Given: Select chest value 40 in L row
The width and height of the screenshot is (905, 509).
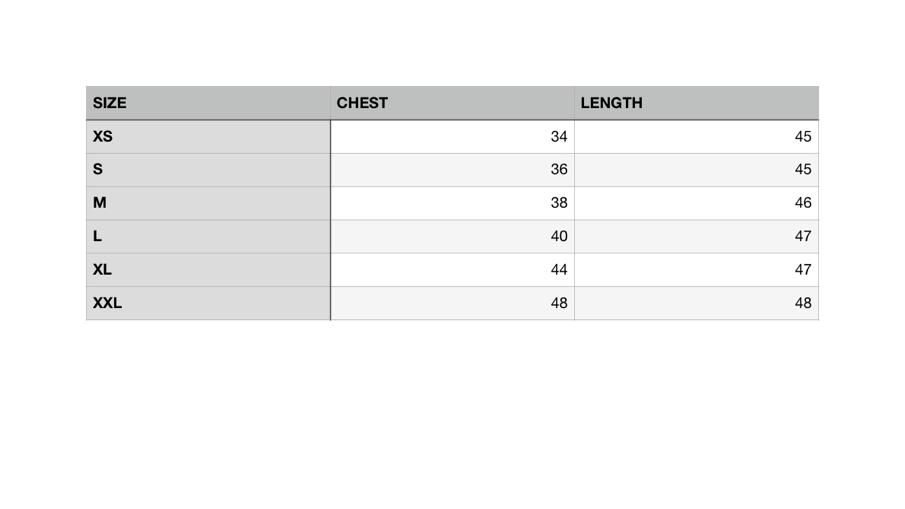Looking at the screenshot, I should tap(452, 237).
